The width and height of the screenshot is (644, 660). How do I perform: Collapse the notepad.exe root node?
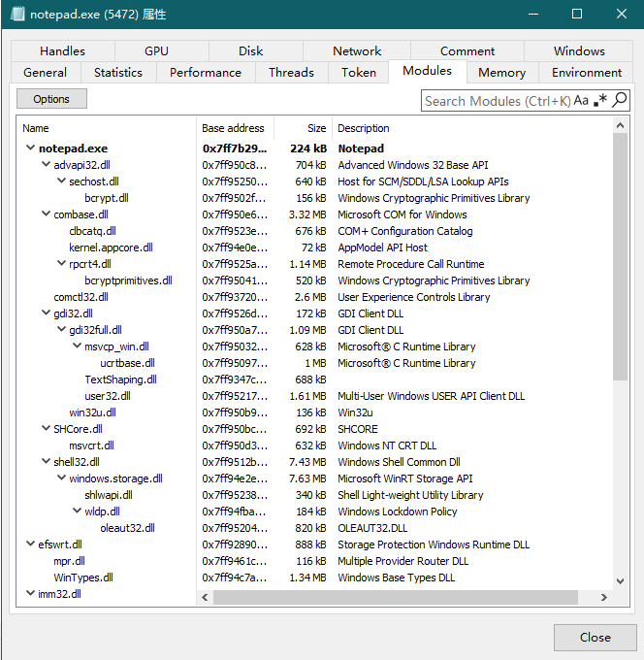[x=30, y=148]
